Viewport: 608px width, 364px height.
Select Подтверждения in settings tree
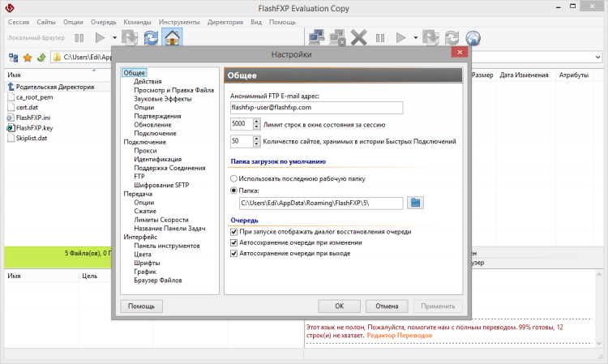point(157,116)
